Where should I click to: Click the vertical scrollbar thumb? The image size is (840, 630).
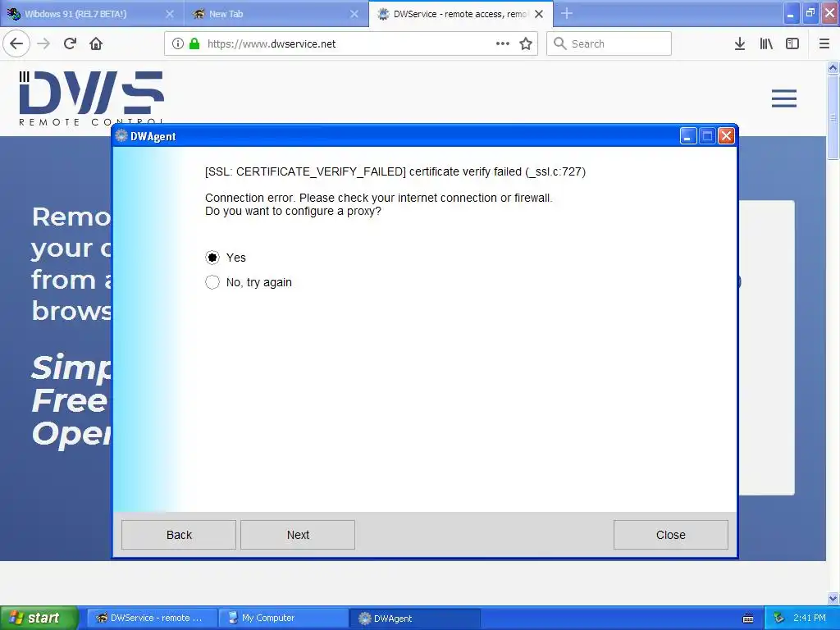coord(833,116)
